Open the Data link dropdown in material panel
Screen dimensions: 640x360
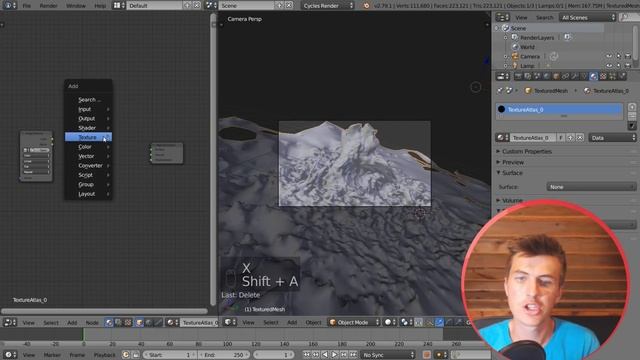coord(613,138)
